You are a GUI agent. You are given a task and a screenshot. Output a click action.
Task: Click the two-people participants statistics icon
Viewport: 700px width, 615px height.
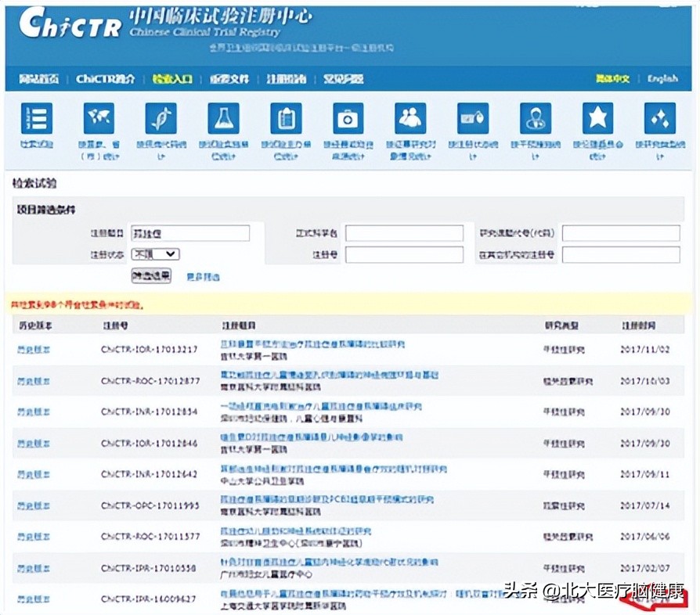410,119
